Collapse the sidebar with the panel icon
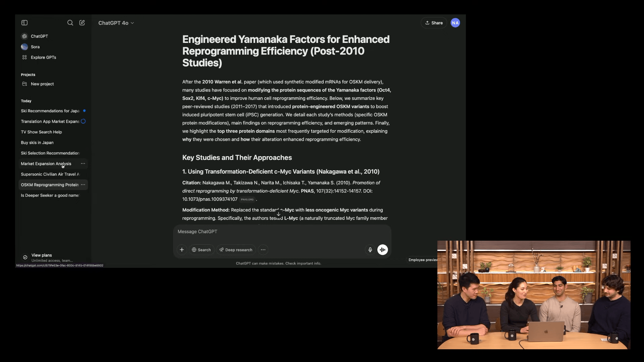 point(24,23)
